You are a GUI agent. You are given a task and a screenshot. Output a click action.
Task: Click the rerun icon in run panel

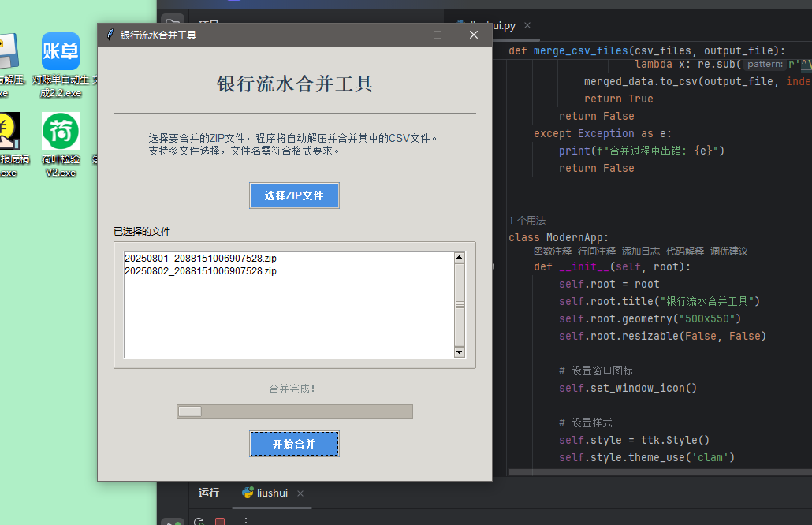click(x=199, y=521)
